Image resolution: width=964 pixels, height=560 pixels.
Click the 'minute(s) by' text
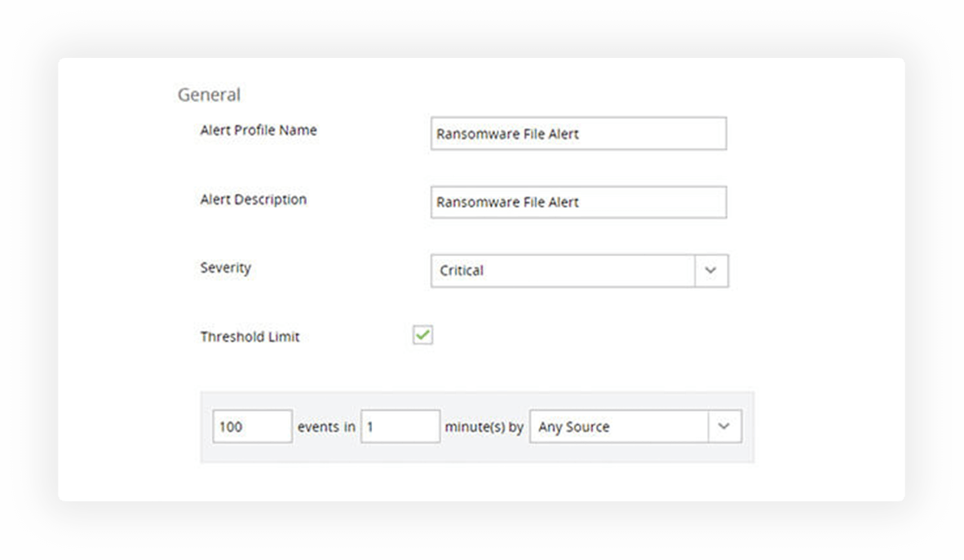click(x=484, y=426)
